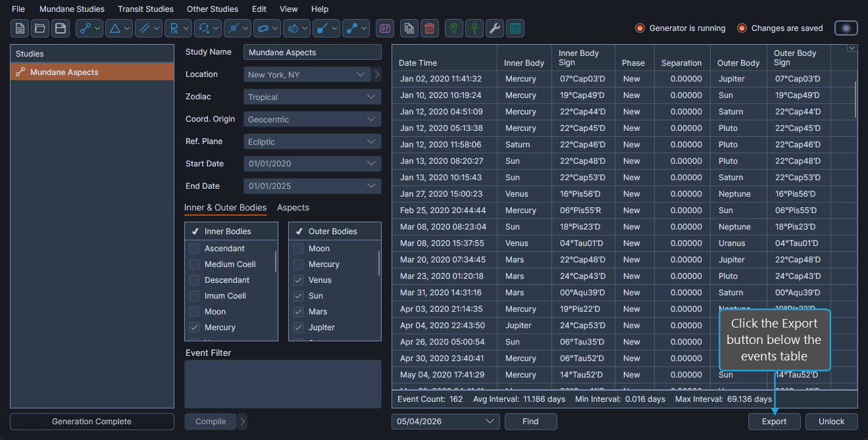Screen dimensions: 868x440
Task: Click the purple calendar date icon
Action: pos(385,28)
